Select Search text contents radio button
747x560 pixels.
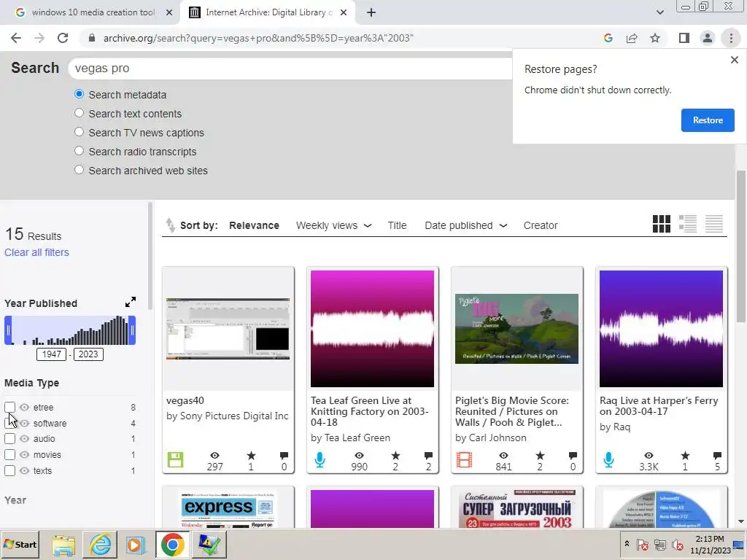pyautogui.click(x=79, y=113)
